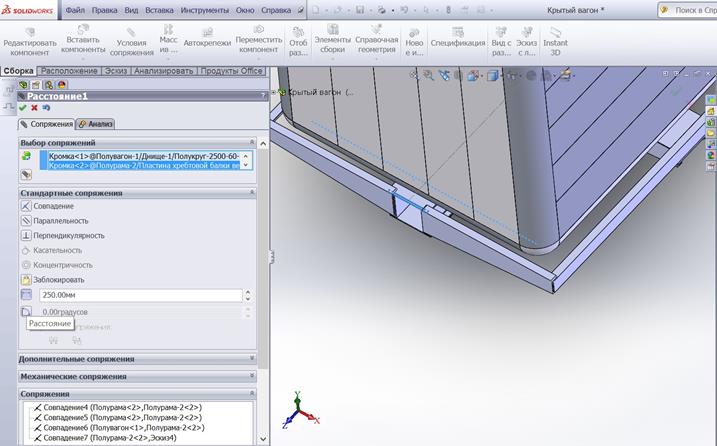
Task: Expand the Дополнительные сопряжения section
Action: (x=251, y=358)
